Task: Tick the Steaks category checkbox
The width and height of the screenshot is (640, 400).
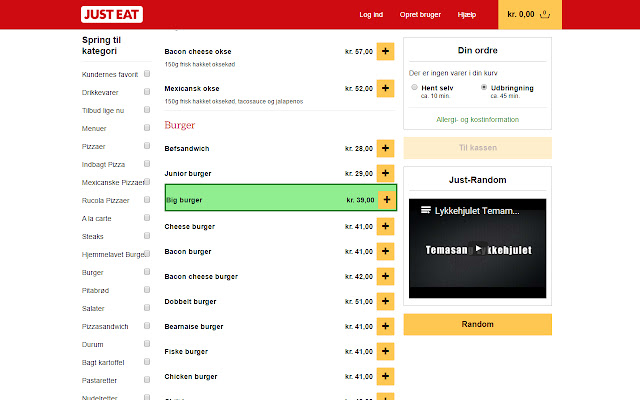Action: point(147,236)
